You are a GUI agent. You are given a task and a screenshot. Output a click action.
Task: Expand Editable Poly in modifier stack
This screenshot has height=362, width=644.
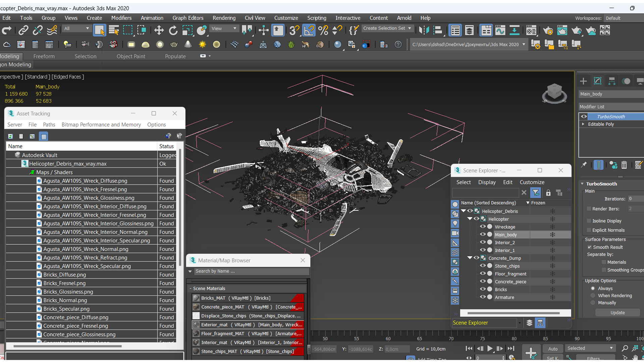pyautogui.click(x=583, y=124)
